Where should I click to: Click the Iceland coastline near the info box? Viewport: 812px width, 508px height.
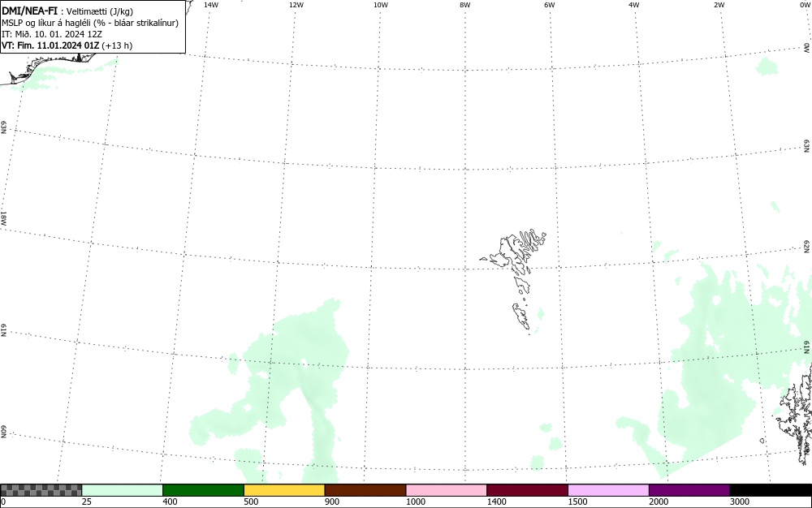pos(50,68)
